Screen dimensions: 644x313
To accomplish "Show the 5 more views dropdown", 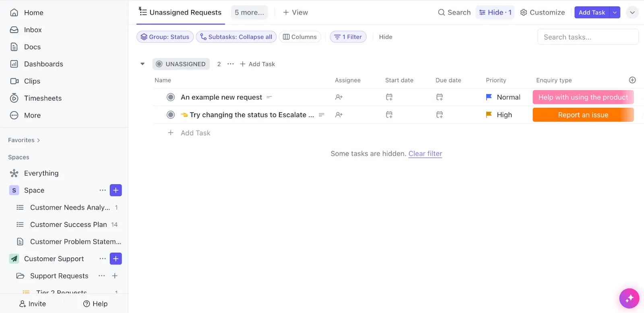I will click(250, 12).
